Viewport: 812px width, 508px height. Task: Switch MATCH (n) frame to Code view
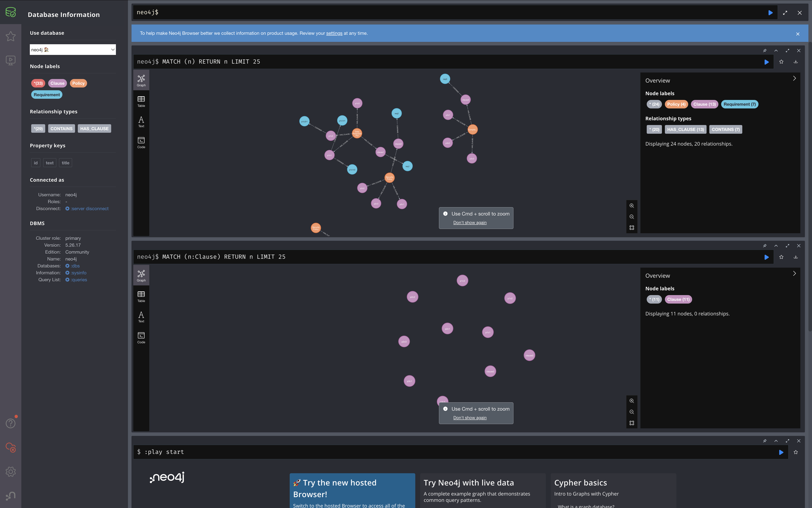(x=141, y=142)
